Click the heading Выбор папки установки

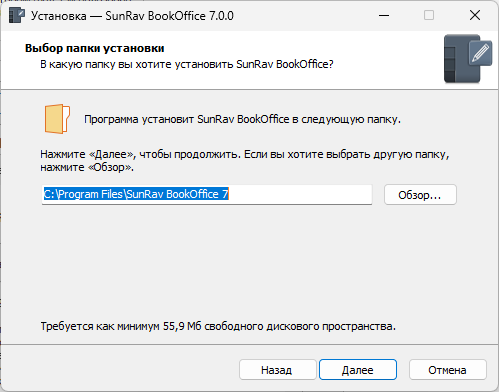pos(95,48)
